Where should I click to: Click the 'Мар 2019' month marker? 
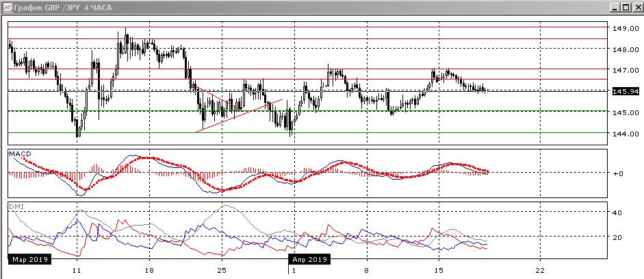pos(29,260)
